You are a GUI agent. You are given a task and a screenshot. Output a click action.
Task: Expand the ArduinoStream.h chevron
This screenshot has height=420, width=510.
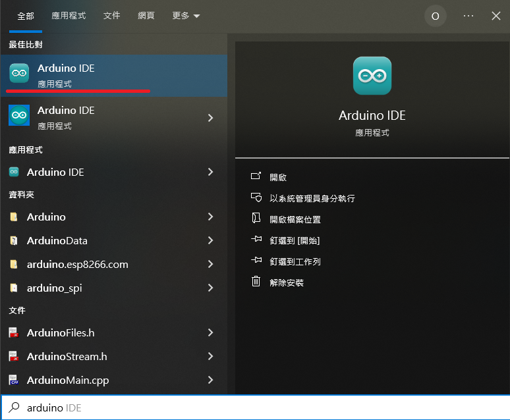pos(210,356)
